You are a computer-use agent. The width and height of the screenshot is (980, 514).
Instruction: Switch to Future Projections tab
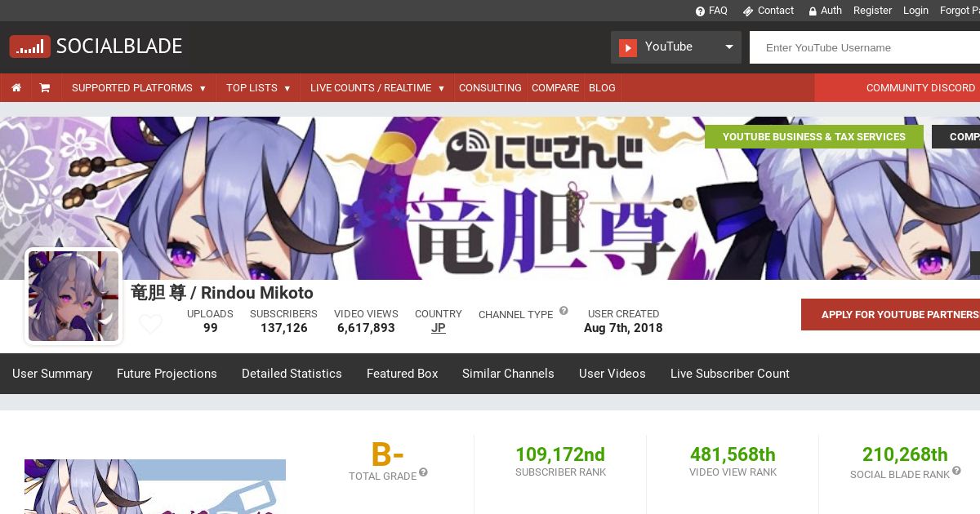point(167,374)
